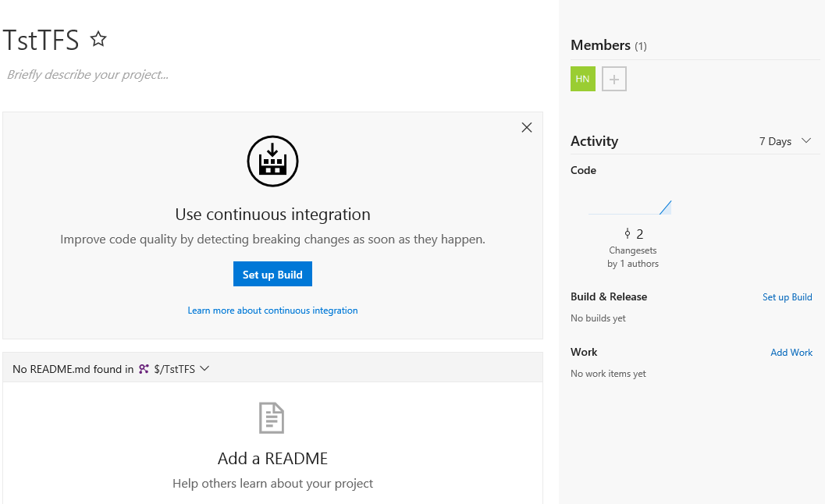Select the branch icon beside $/TstTFS
This screenshot has width=825, height=504.
pos(143,368)
